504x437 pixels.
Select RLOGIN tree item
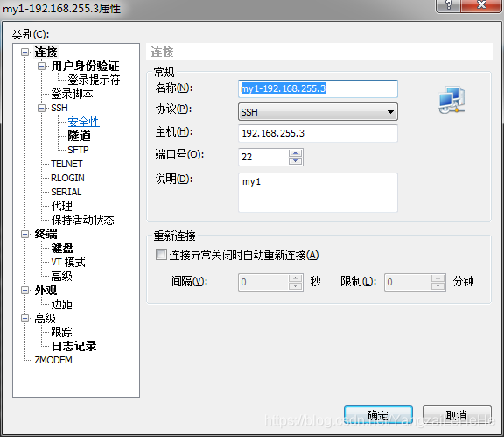(x=67, y=178)
